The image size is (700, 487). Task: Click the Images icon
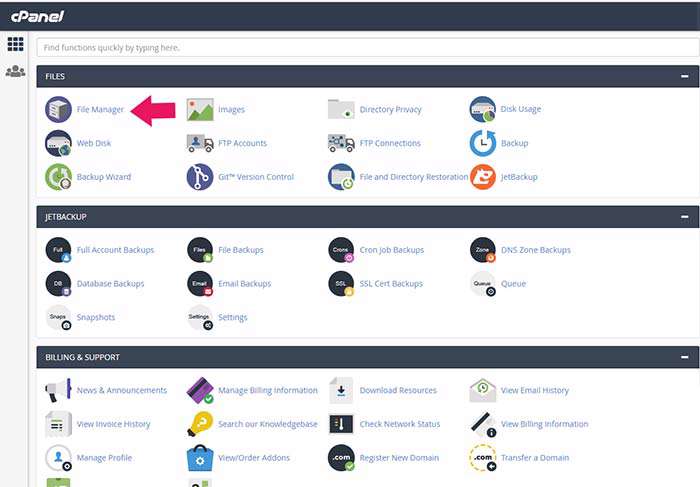tap(200, 109)
